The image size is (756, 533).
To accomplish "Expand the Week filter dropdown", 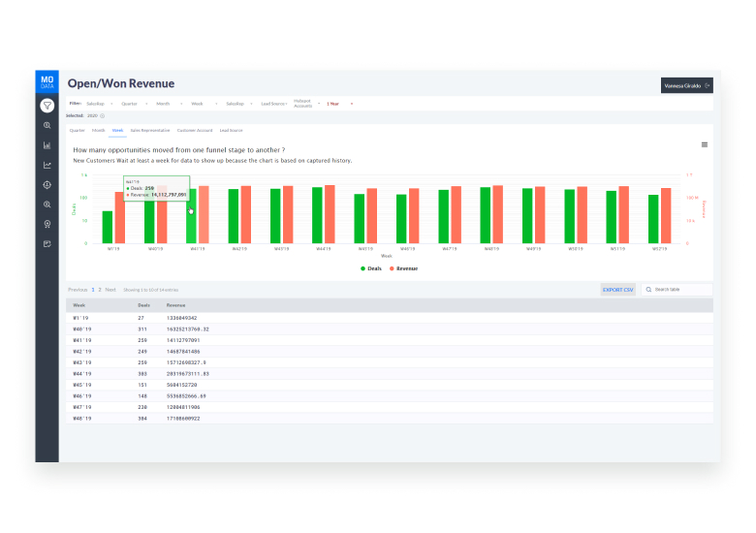I will [204, 104].
